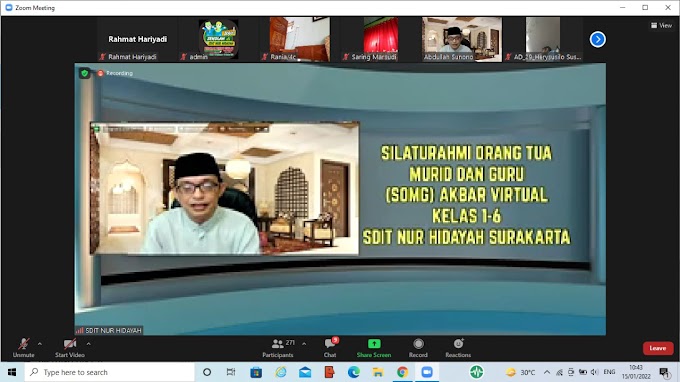The width and height of the screenshot is (680, 382).
Task: Select the AD_29_Harysusilo participant thumbnail
Action: point(543,39)
